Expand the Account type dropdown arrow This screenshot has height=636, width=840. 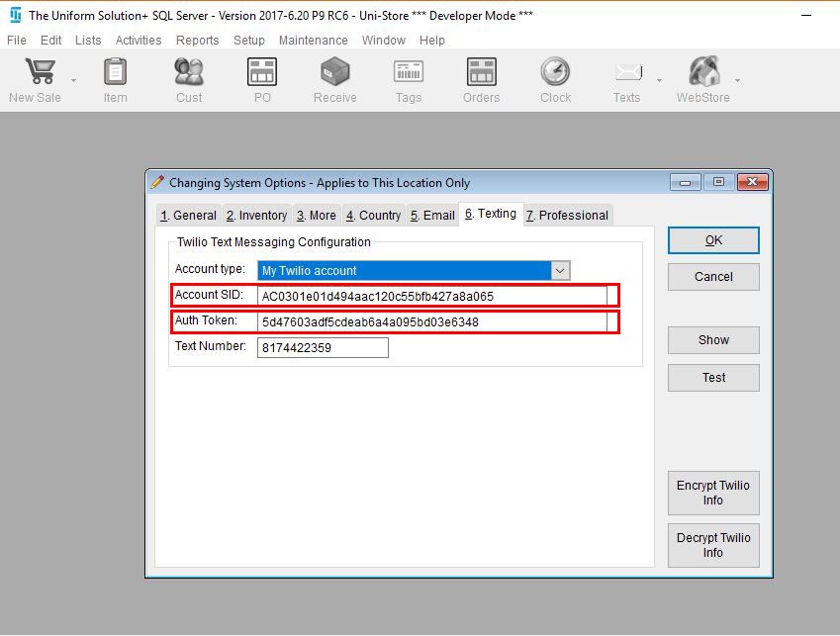(x=560, y=270)
